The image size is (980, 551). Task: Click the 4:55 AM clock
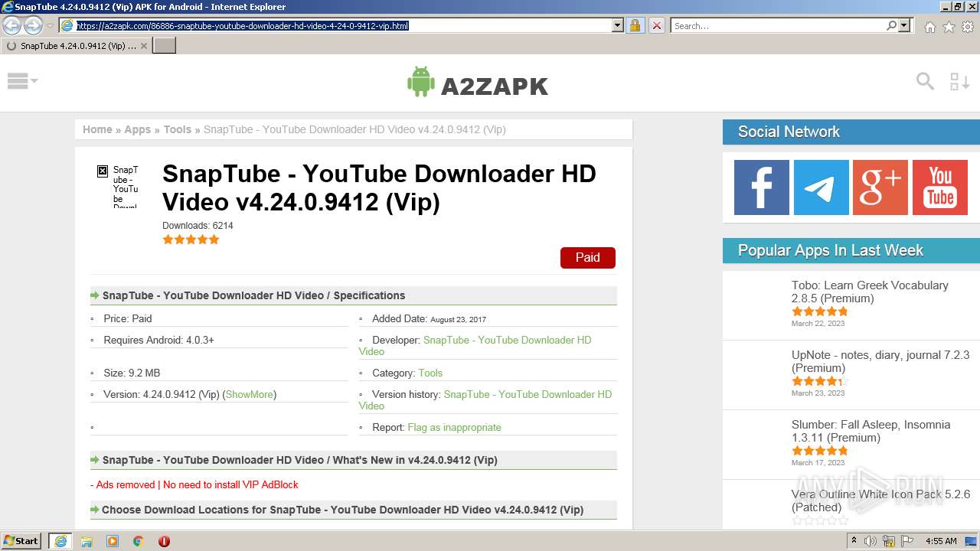[x=941, y=541]
